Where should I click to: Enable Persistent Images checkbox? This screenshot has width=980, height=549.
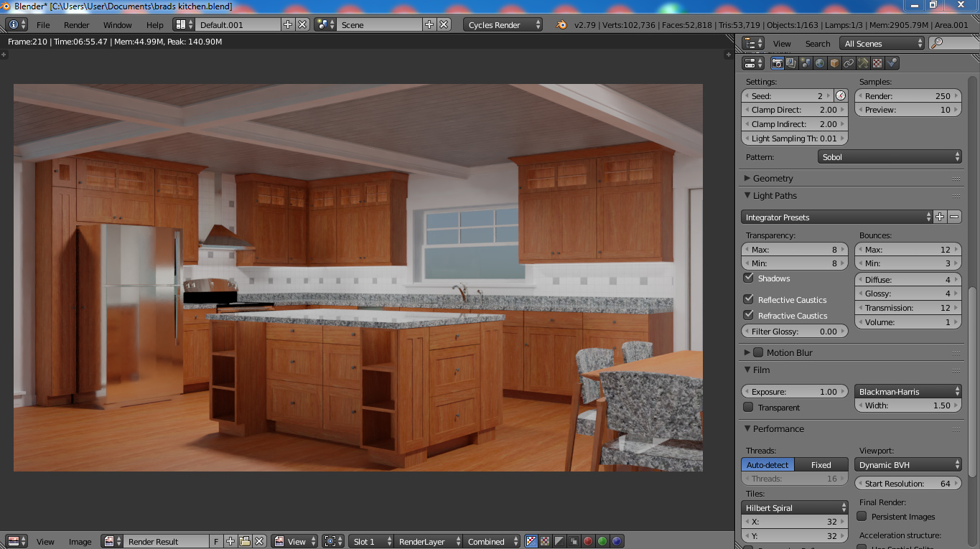[x=862, y=516]
